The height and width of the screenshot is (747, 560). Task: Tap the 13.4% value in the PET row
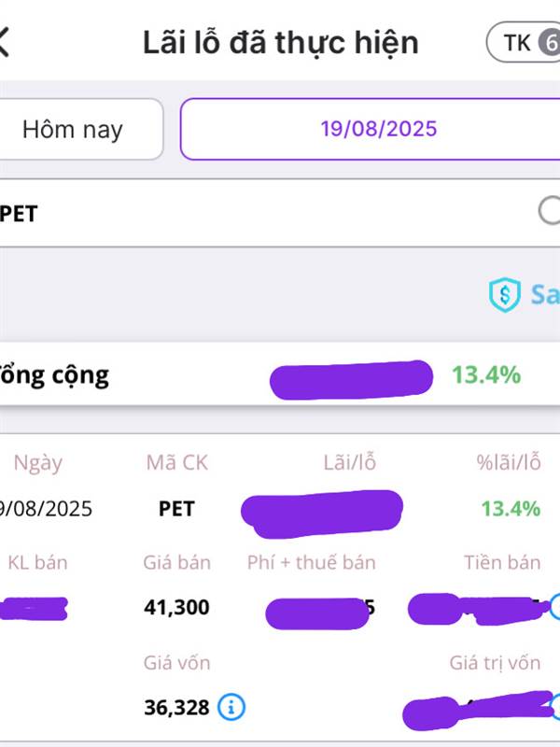[511, 509]
